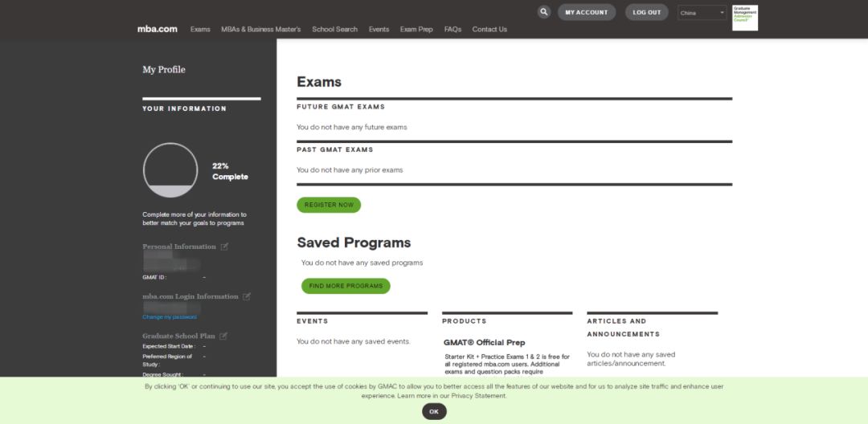This screenshot has height=424, width=868.
Task: Click 'You do not have any saved events.'
Action: [x=353, y=341]
